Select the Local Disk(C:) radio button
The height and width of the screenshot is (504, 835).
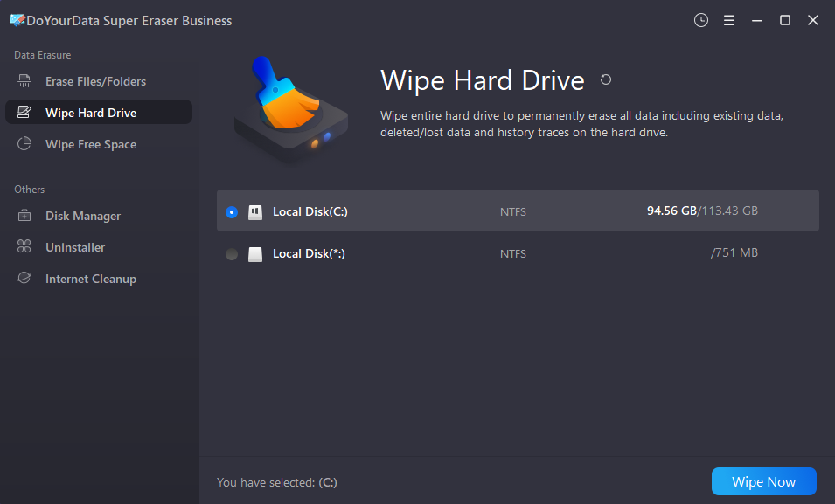(232, 211)
